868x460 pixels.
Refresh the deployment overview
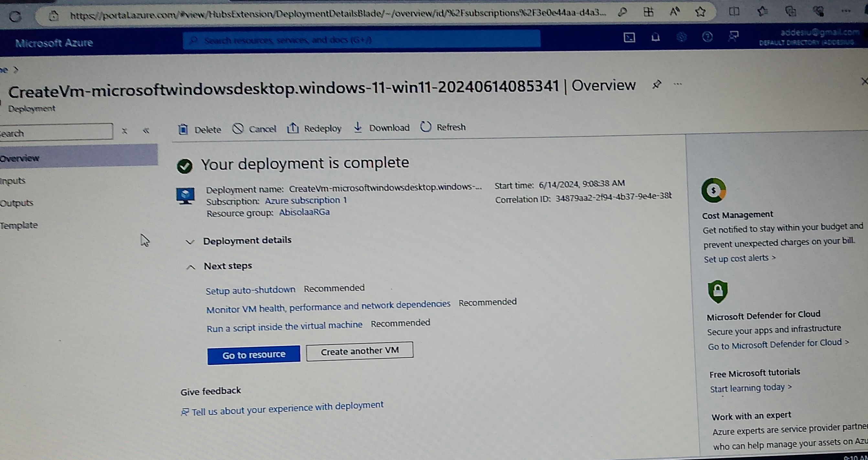point(443,127)
